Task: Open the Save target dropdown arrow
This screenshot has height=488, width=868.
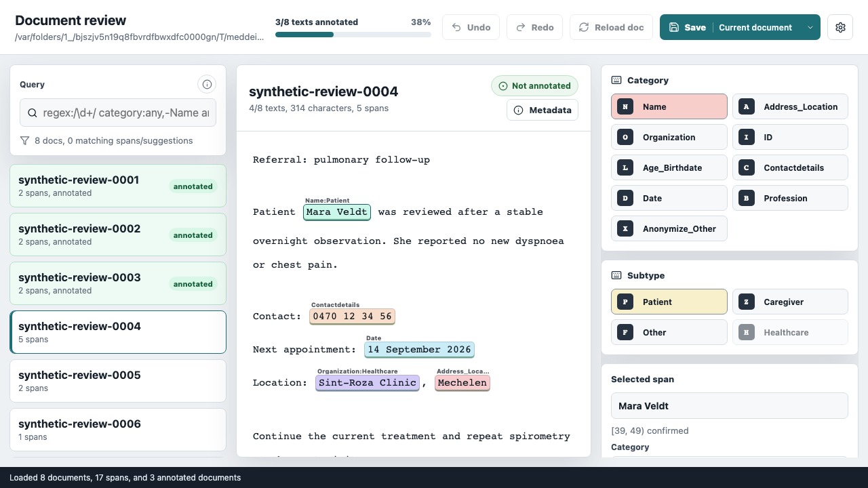Action: coord(810,27)
